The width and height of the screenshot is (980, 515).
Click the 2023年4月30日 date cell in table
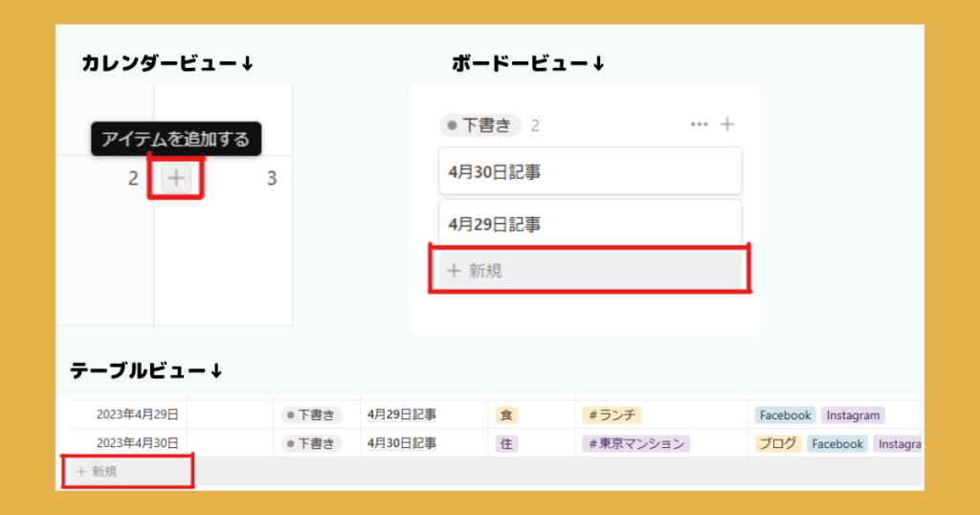[137, 443]
